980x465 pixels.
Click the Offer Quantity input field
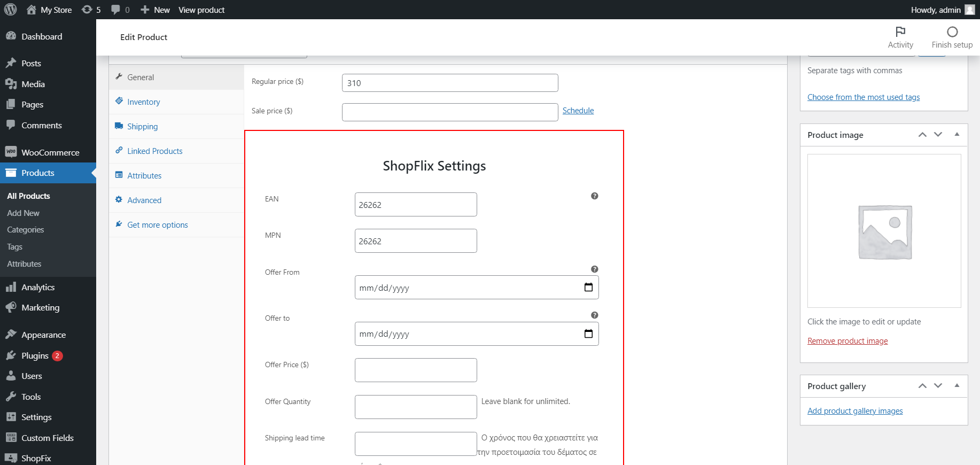point(416,407)
